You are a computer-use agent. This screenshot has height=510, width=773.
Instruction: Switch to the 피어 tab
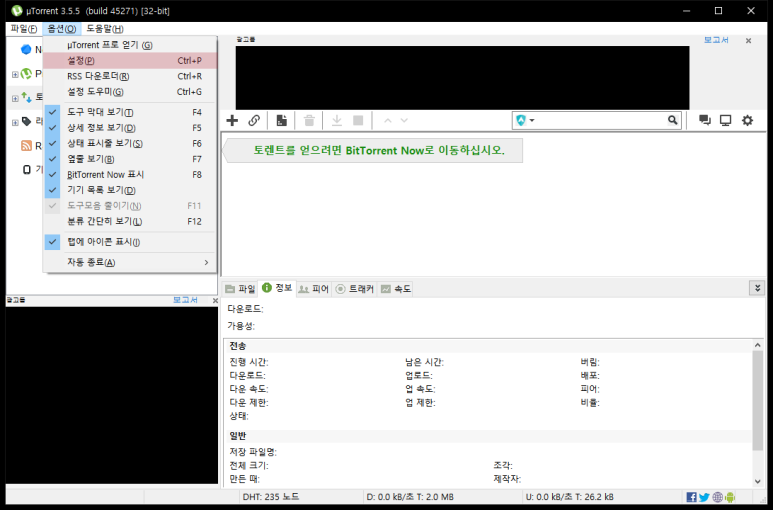[x=314, y=289]
